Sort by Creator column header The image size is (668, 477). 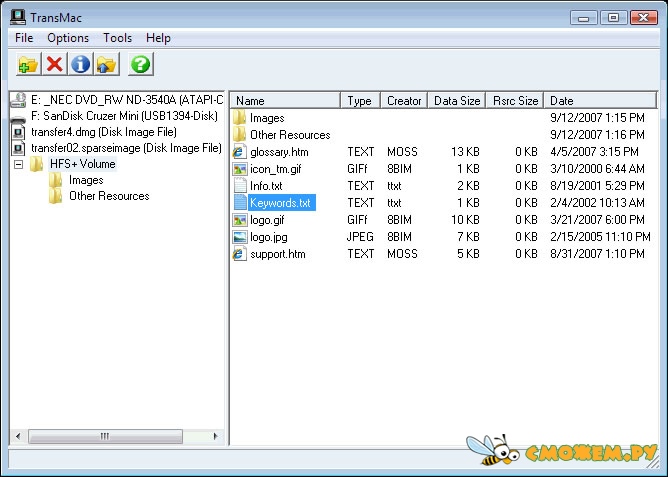pos(404,101)
